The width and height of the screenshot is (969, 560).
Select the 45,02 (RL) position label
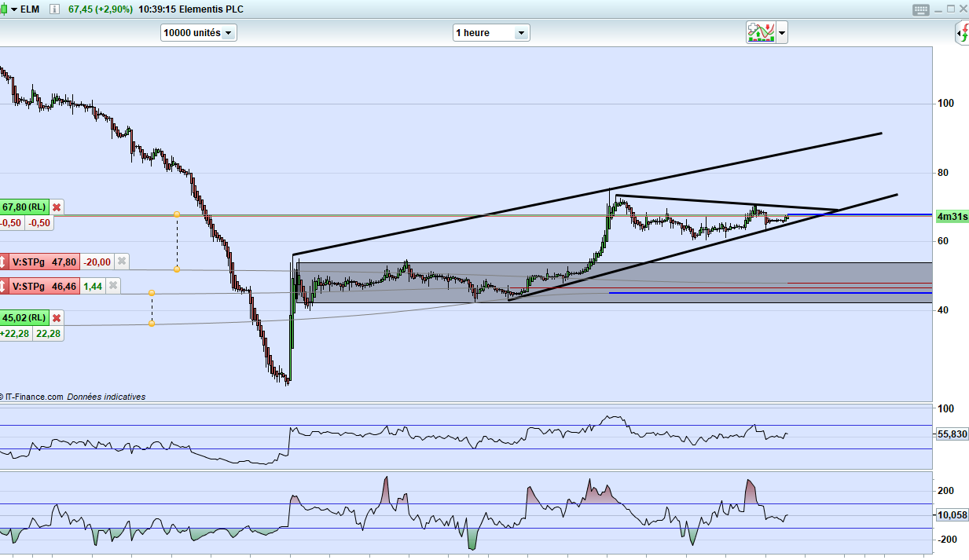click(x=25, y=318)
